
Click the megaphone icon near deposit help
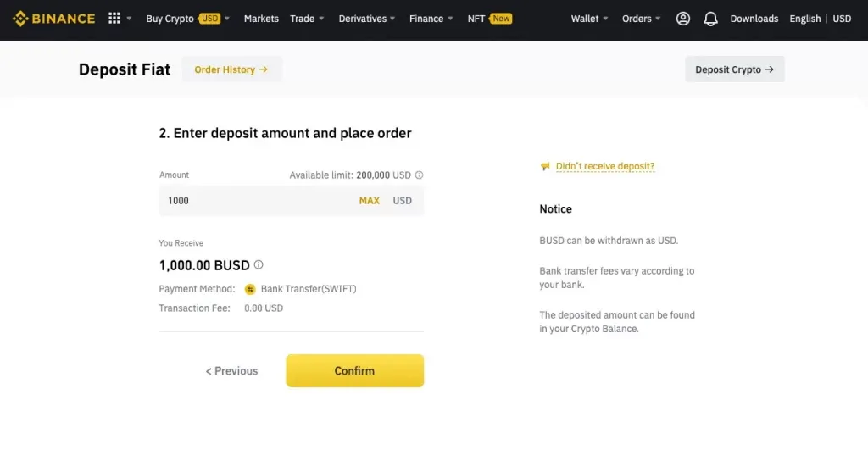click(x=545, y=167)
